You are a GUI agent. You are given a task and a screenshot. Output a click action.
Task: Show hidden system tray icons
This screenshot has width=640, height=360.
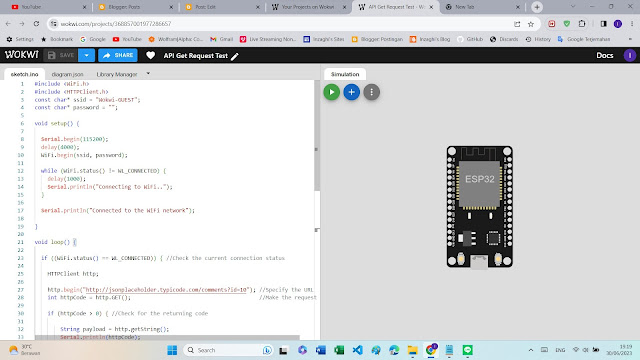[531, 350]
